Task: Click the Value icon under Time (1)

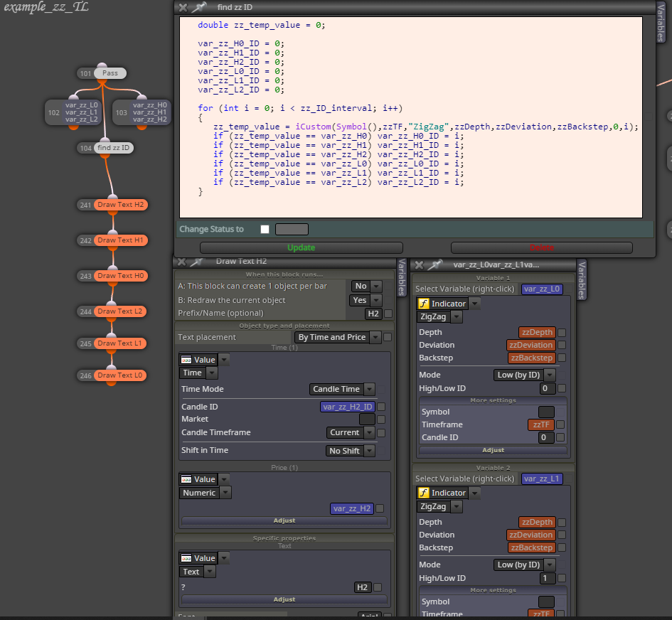Action: pyautogui.click(x=186, y=360)
